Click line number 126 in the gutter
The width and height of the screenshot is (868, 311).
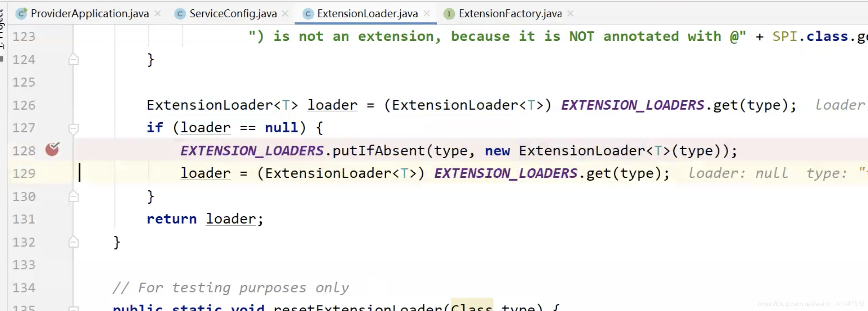coord(24,105)
